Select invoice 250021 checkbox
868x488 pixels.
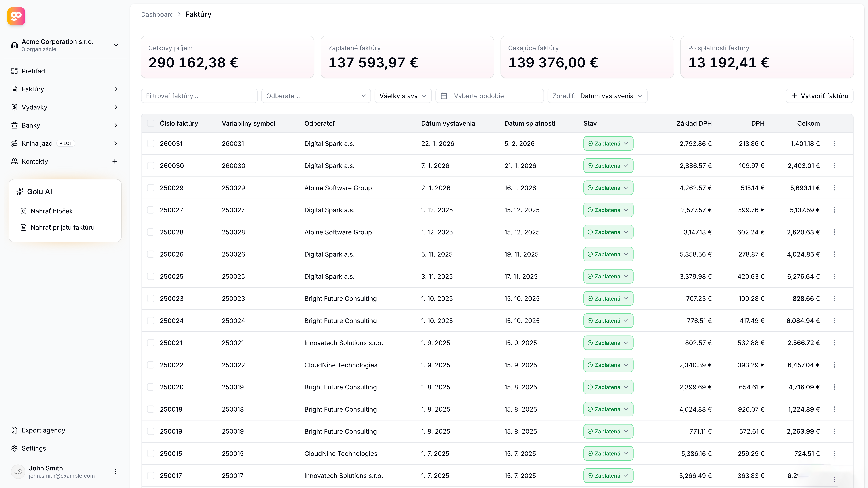click(x=151, y=343)
